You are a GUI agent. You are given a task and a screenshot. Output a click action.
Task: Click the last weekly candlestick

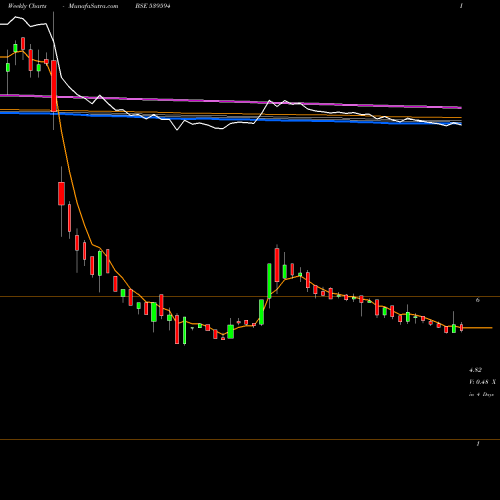click(x=462, y=327)
